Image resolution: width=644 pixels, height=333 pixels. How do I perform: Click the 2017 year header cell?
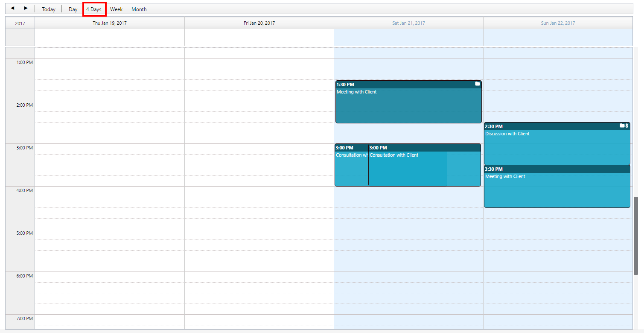20,23
